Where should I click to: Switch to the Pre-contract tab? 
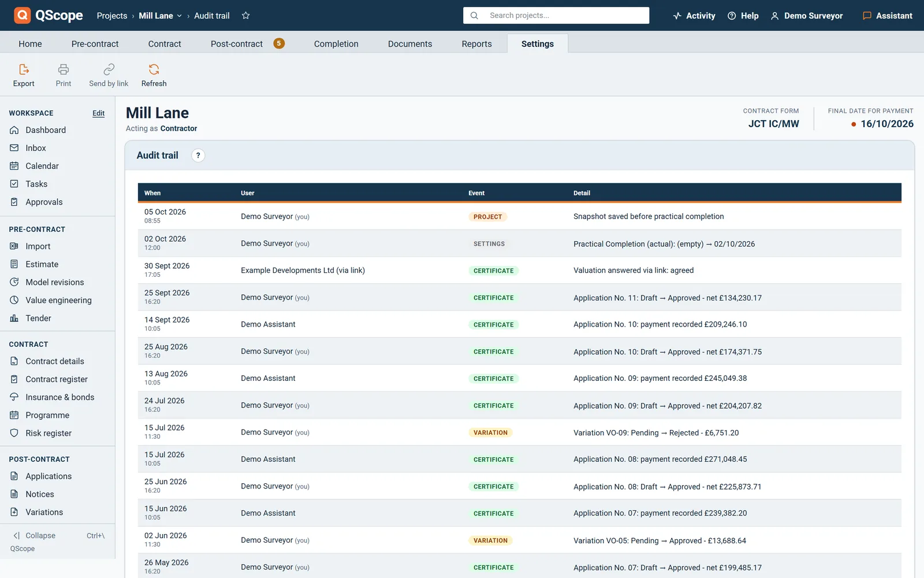(x=95, y=44)
